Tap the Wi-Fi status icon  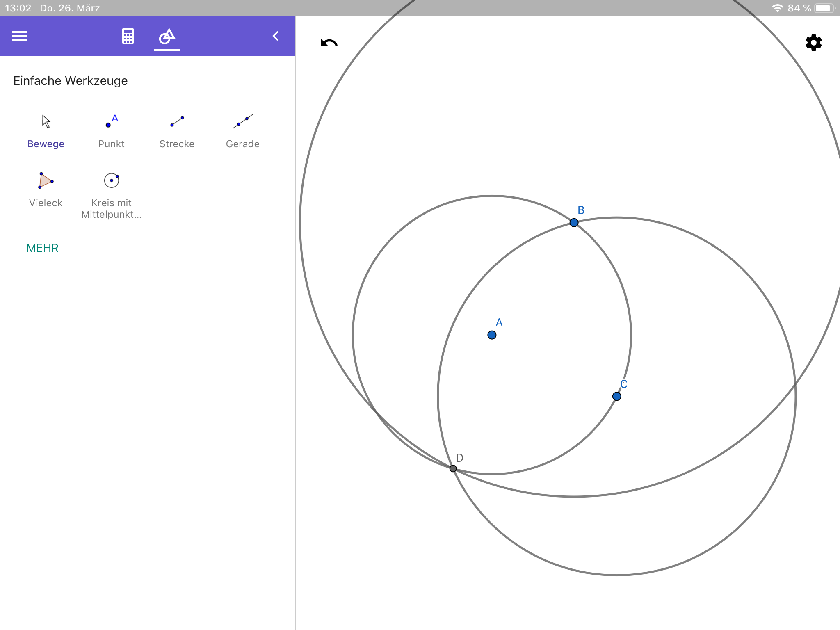[777, 8]
